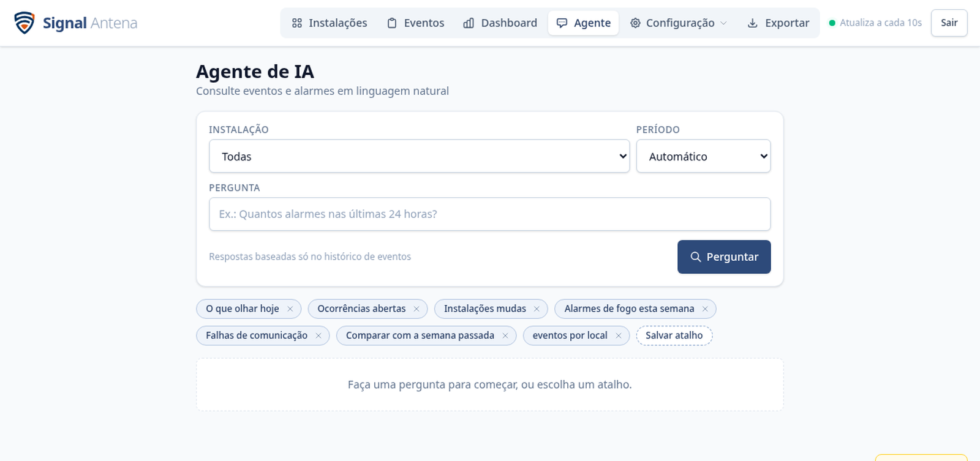Select the Agente tab

[x=583, y=23]
